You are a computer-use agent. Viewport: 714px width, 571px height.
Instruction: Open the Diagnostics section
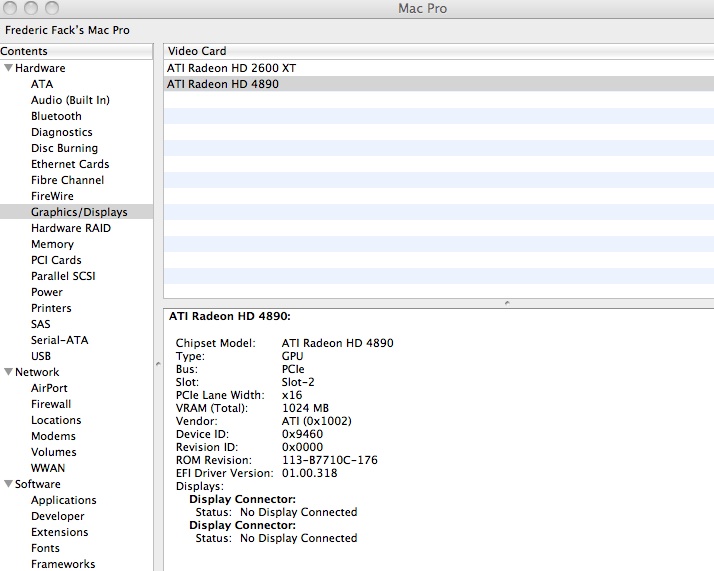click(x=61, y=132)
